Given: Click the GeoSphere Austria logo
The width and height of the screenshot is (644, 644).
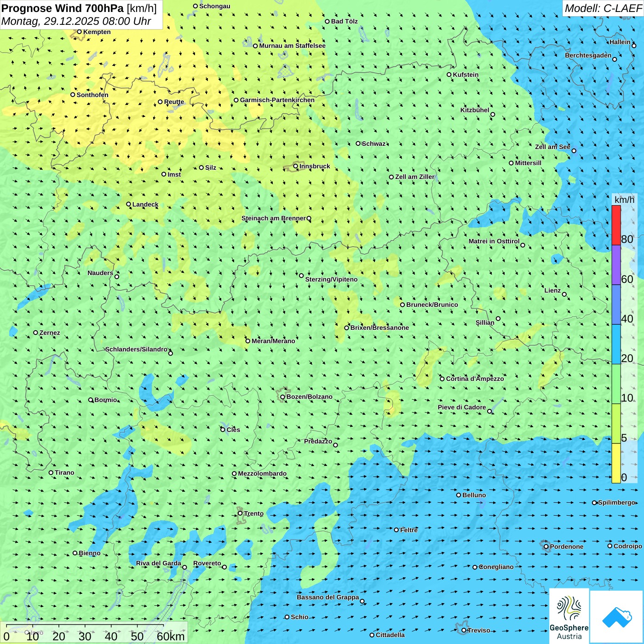Looking at the screenshot, I should pos(569,616).
